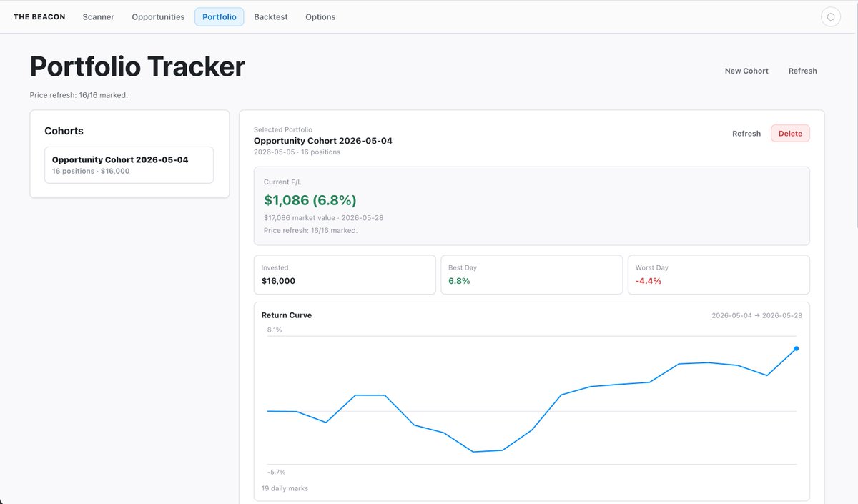Click Refresh beside the Delete button
The height and width of the screenshot is (504, 858).
(x=746, y=134)
